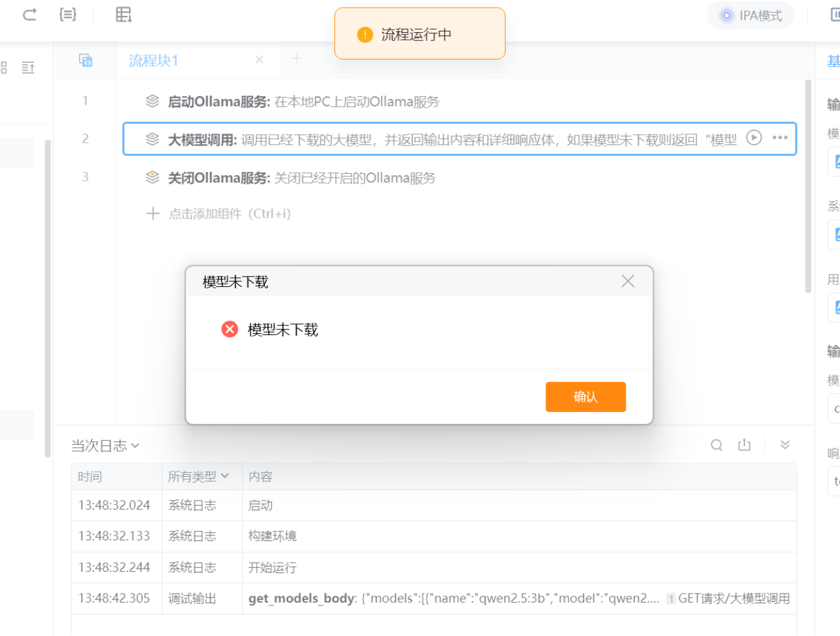The width and height of the screenshot is (840, 636).
Task: Close the 模型未下载 dialog
Action: [628, 281]
